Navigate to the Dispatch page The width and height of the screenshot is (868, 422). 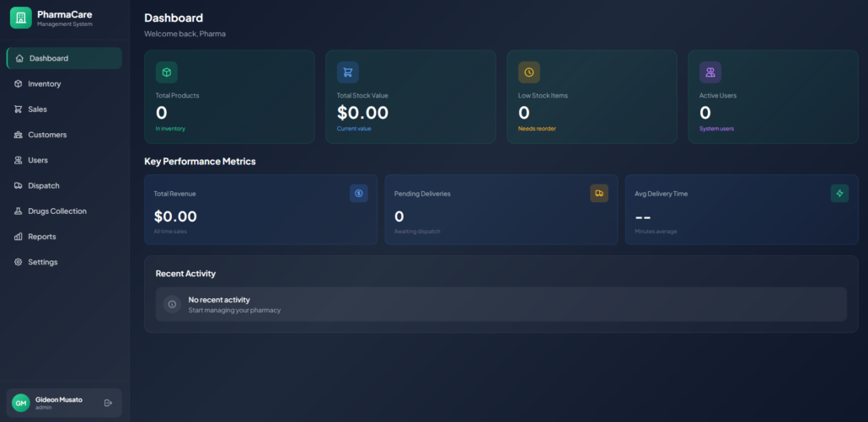[x=43, y=185]
